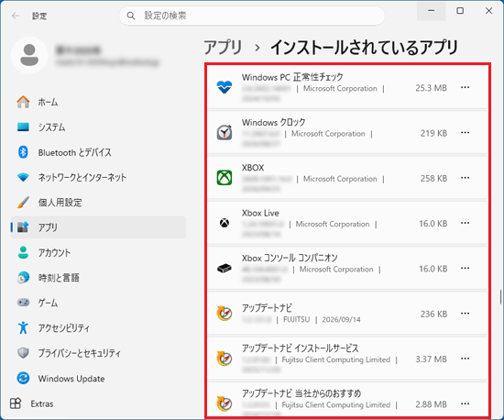The image size is (504, 420).
Task: Open アクセシビリティ settings
Action: click(x=98, y=327)
